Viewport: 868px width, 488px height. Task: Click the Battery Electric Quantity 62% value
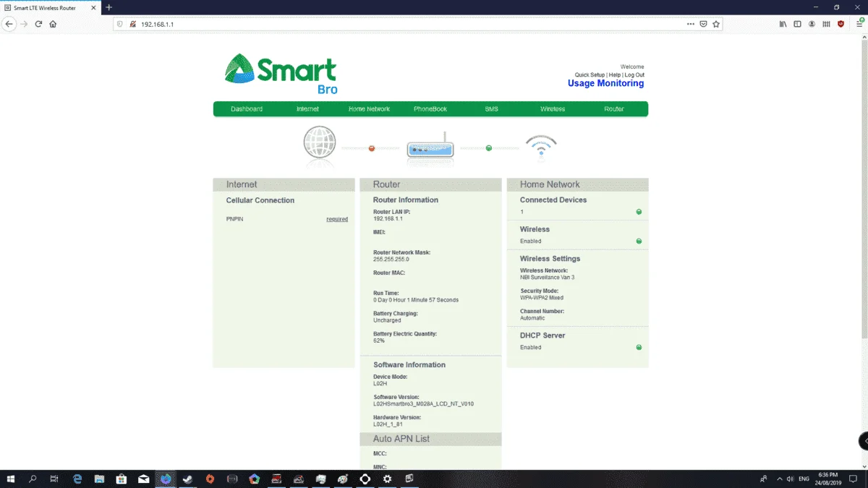point(379,340)
